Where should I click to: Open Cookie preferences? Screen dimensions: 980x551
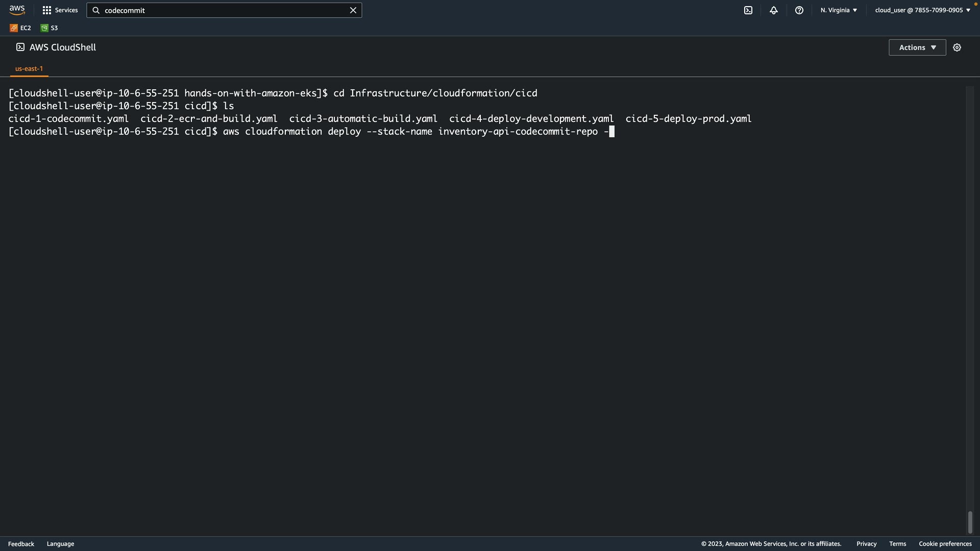pyautogui.click(x=945, y=544)
